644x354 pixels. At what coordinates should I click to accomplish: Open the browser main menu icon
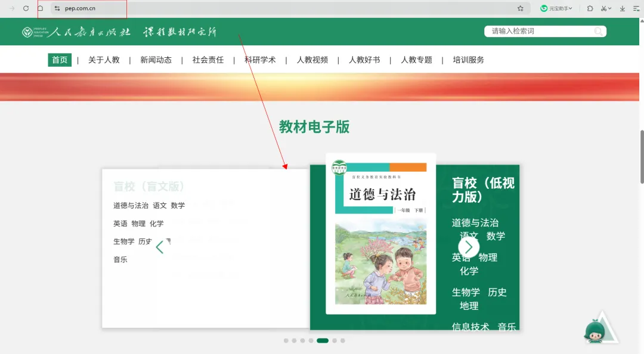(636, 8)
